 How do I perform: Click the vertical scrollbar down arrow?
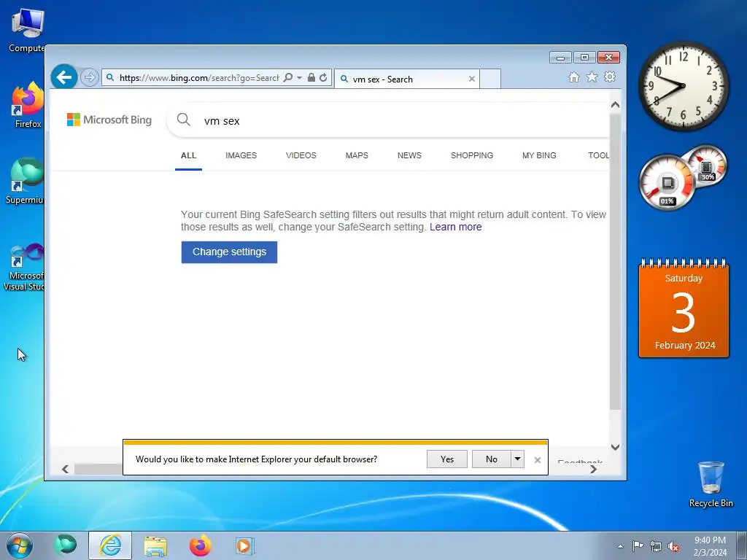(x=615, y=447)
